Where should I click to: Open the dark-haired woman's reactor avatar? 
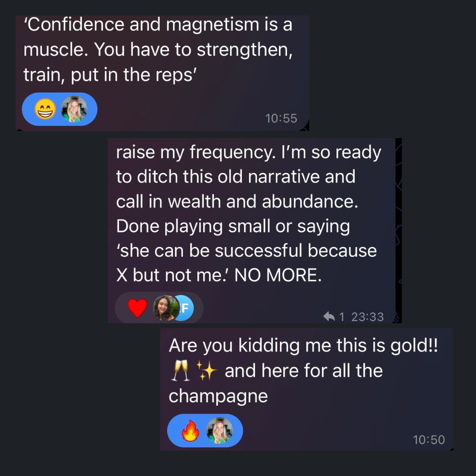165,308
